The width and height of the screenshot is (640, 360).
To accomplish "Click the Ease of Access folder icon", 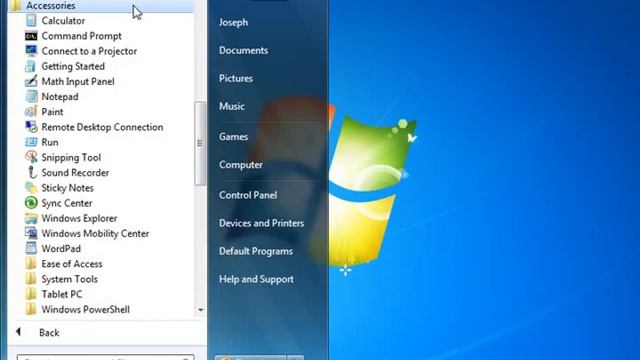I will [31, 264].
